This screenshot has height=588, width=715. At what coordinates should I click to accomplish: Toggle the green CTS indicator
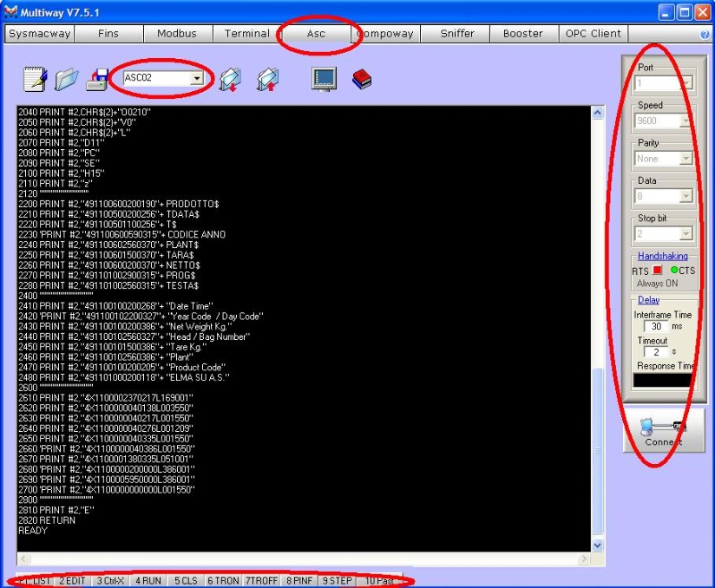[x=674, y=271]
